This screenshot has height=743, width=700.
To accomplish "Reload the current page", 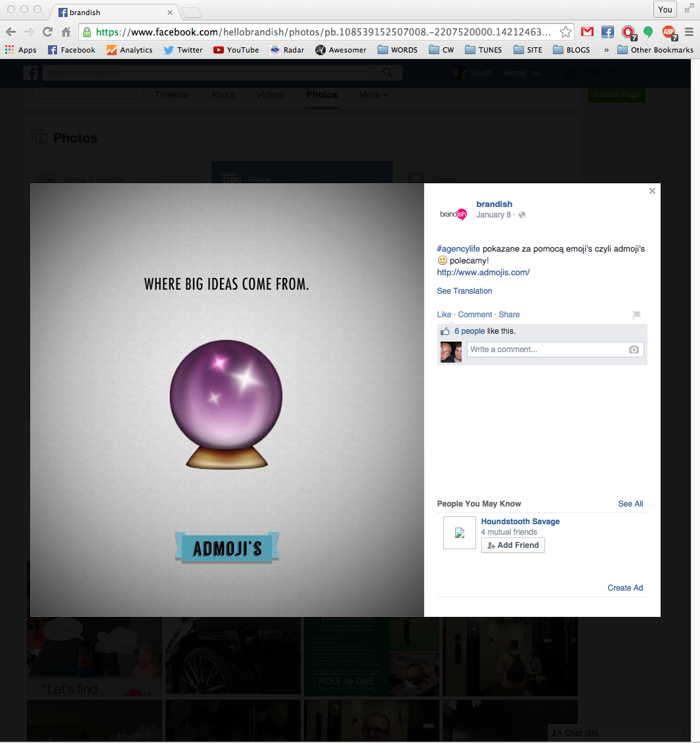I will pos(47,32).
